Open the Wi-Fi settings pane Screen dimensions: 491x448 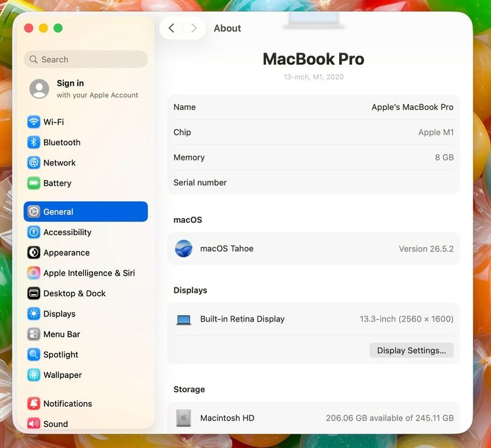pyautogui.click(x=86, y=122)
